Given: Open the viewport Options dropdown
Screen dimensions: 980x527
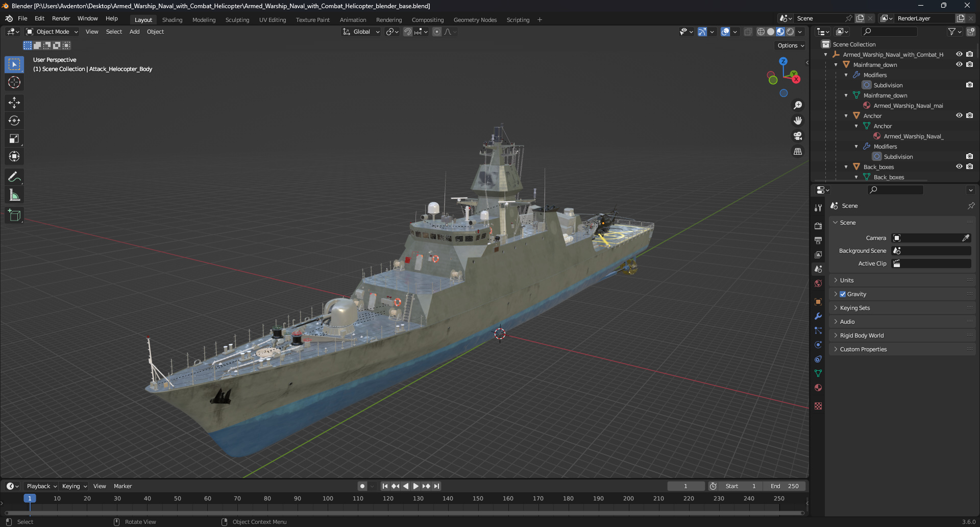Looking at the screenshot, I should [x=791, y=45].
